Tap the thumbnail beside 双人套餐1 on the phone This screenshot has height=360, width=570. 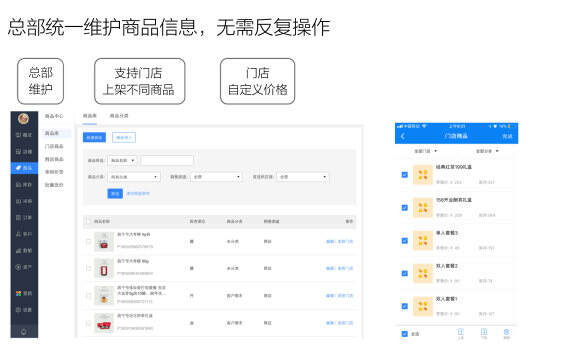[x=423, y=306]
